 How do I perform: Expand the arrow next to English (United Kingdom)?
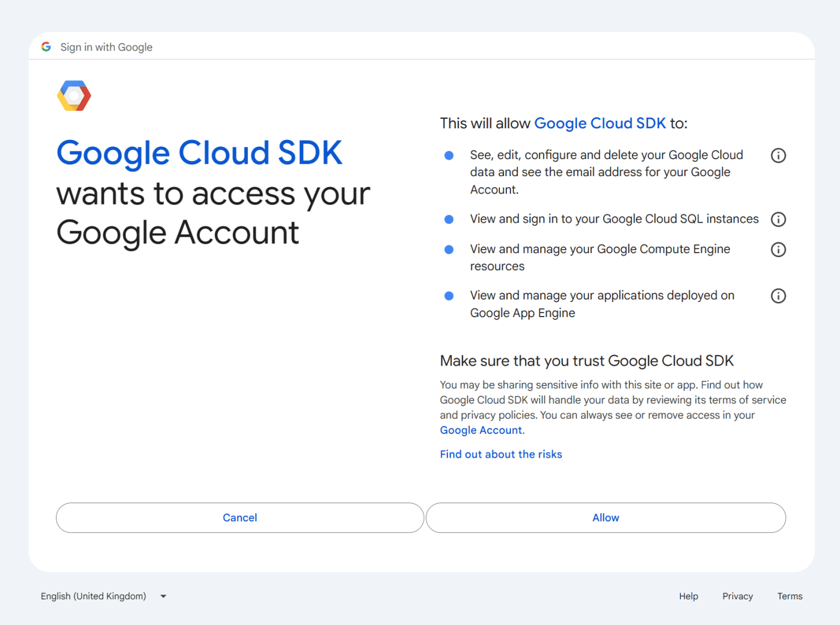coord(163,596)
